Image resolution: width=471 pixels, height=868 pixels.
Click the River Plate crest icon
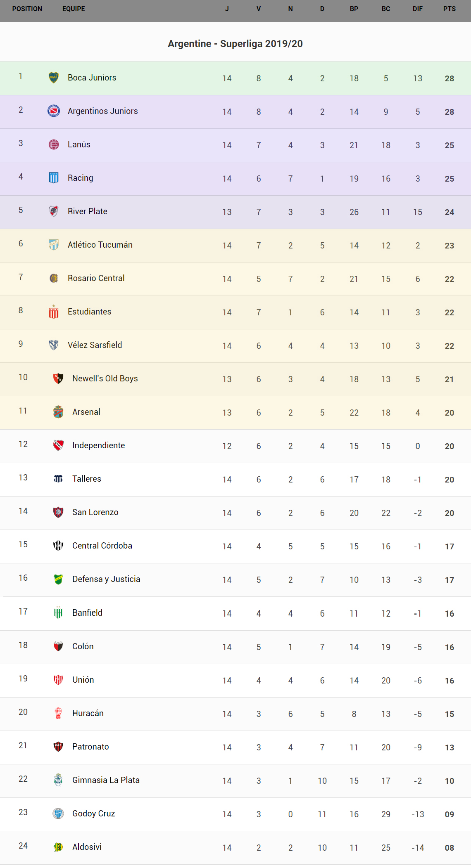tap(54, 211)
